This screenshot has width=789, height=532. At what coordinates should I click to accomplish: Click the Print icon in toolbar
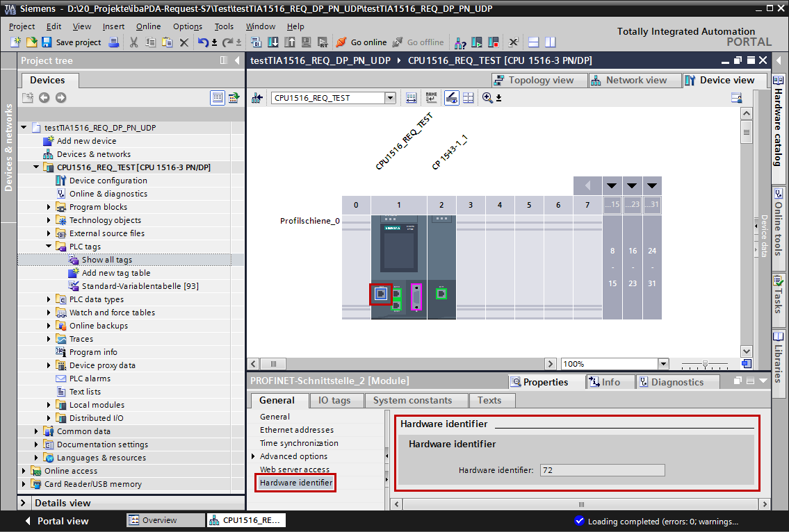click(113, 42)
